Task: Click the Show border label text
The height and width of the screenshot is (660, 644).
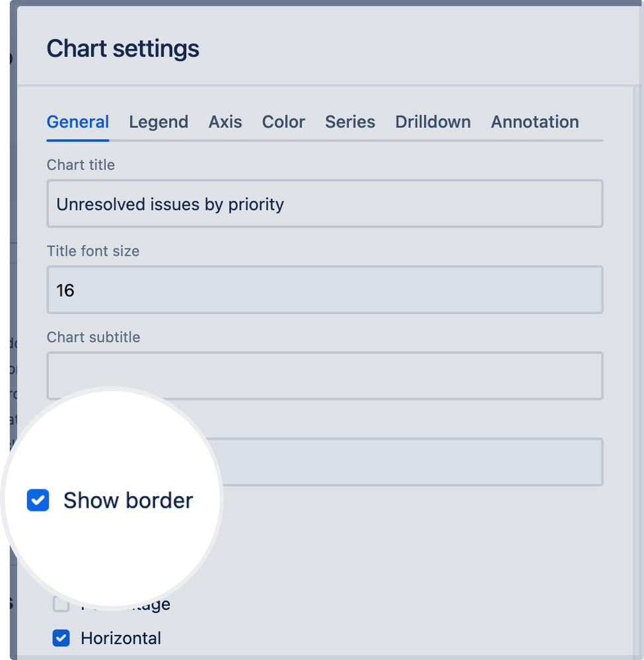Action: [127, 500]
